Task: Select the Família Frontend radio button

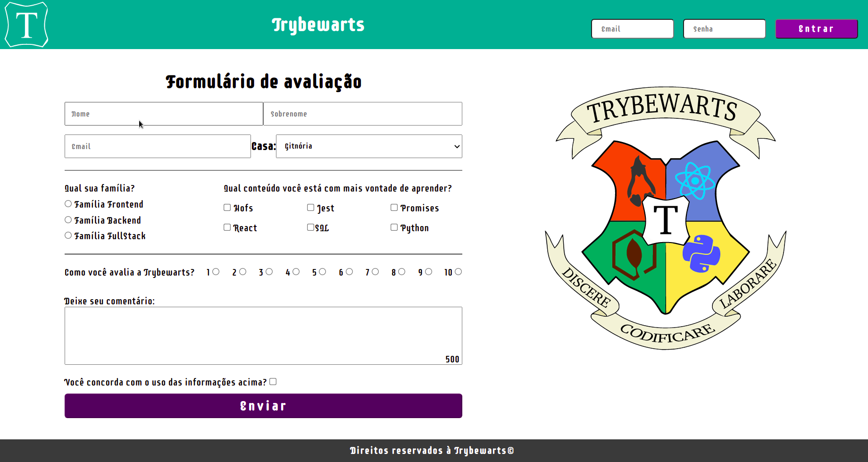Action: (x=68, y=203)
